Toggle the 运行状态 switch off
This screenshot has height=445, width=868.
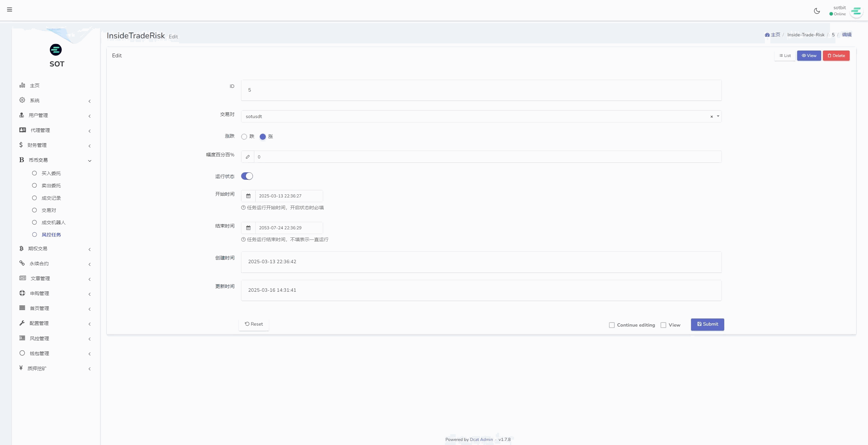coord(247,176)
